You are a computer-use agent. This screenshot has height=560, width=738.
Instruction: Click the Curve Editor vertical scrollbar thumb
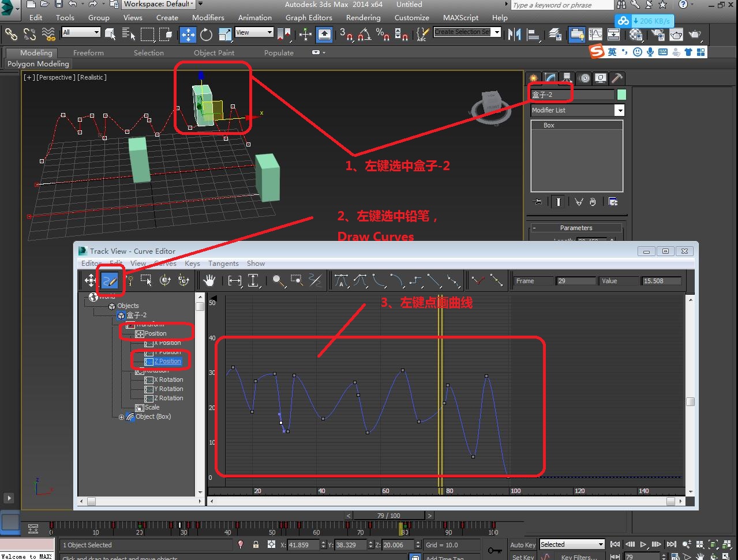[690, 402]
